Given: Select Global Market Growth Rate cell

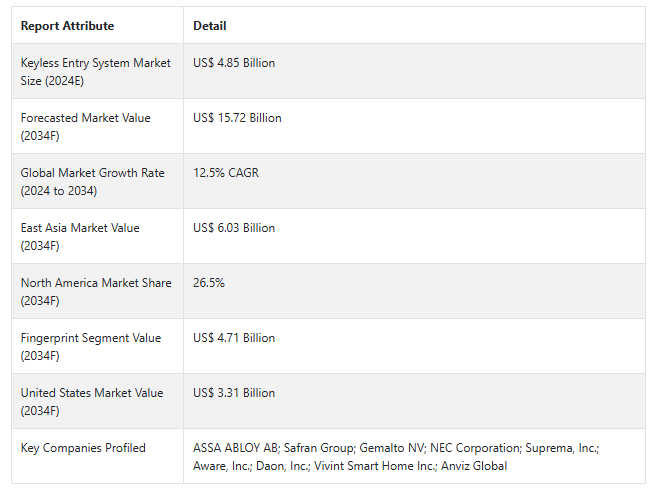Looking at the screenshot, I should coord(97,181).
